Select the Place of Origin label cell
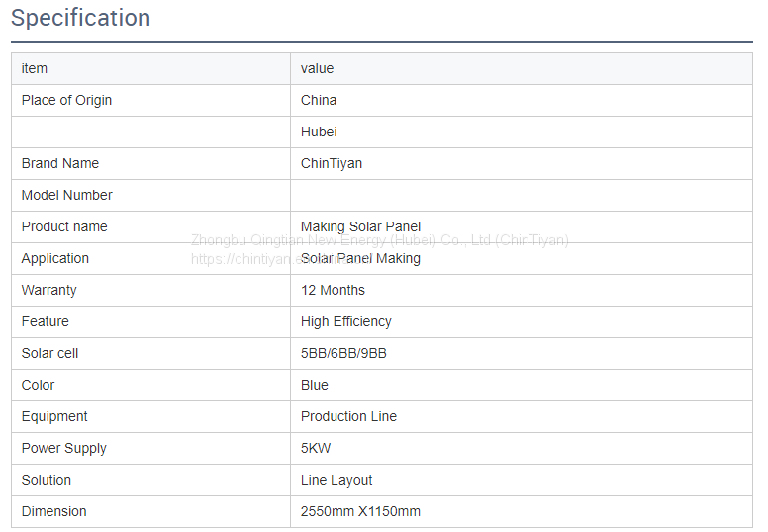The height and width of the screenshot is (532, 768). pos(66,100)
